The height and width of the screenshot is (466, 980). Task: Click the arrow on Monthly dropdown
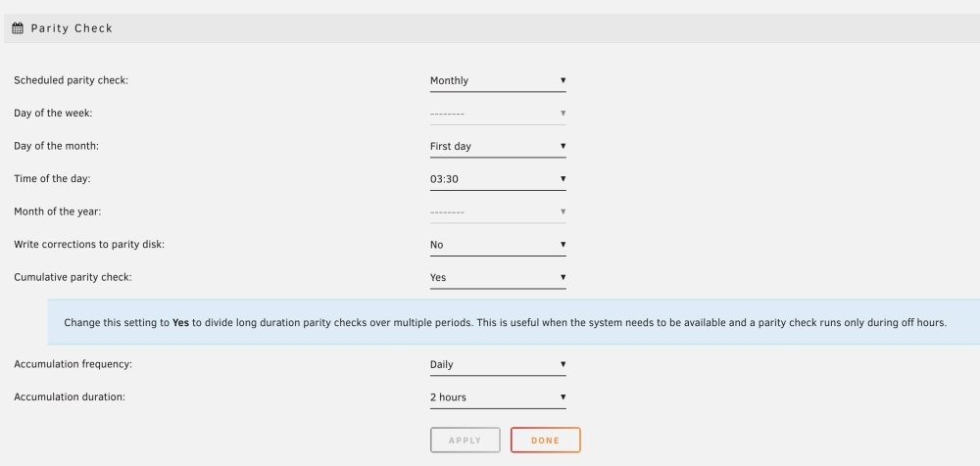pyautogui.click(x=563, y=80)
